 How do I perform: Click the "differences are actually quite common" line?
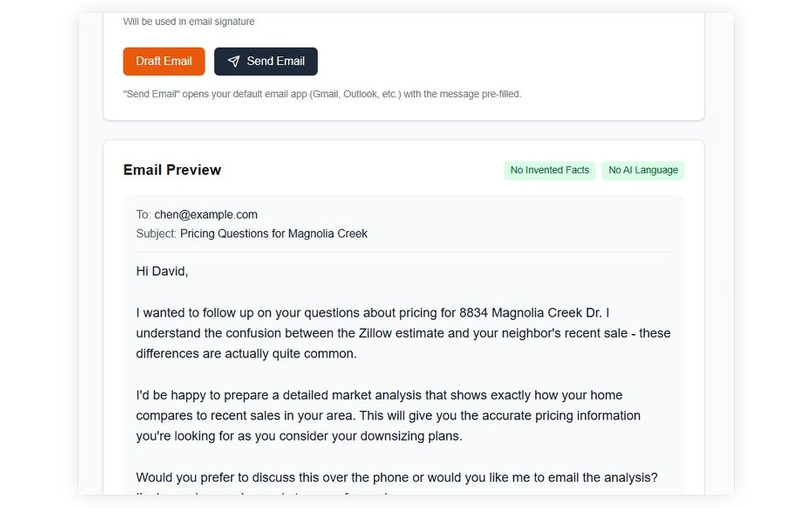[x=246, y=354]
